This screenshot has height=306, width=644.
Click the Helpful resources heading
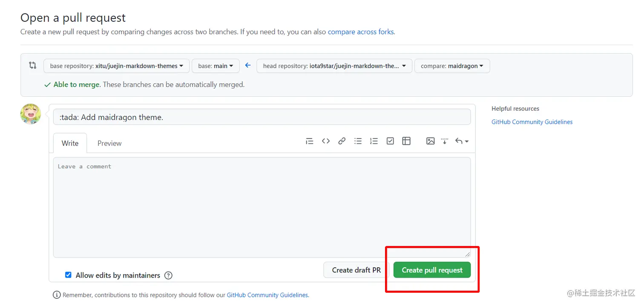515,109
